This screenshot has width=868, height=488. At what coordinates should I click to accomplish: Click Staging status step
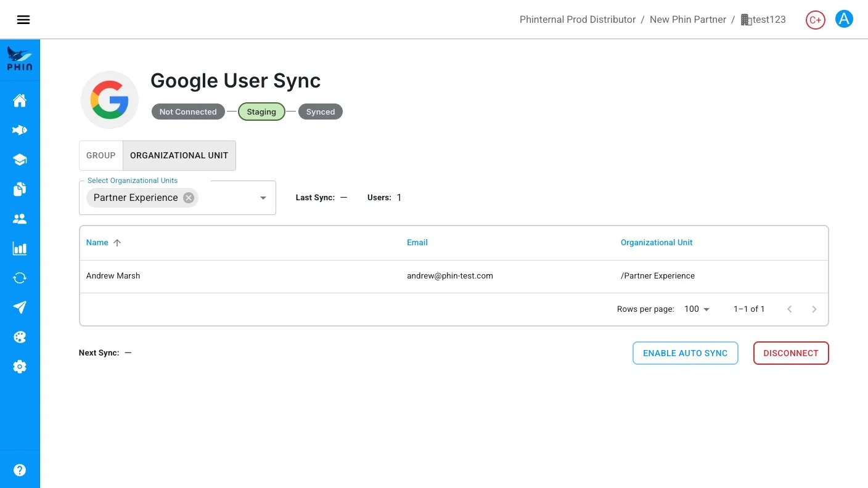click(x=261, y=112)
